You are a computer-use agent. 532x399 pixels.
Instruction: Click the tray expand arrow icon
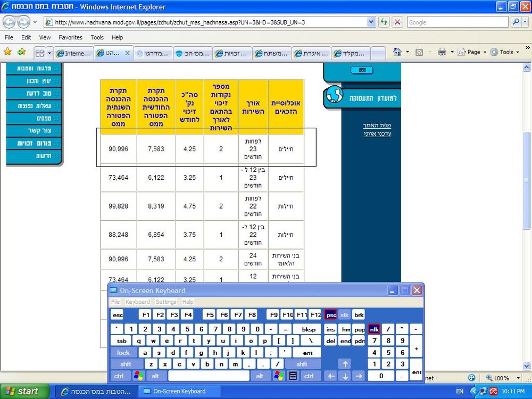tap(474, 391)
